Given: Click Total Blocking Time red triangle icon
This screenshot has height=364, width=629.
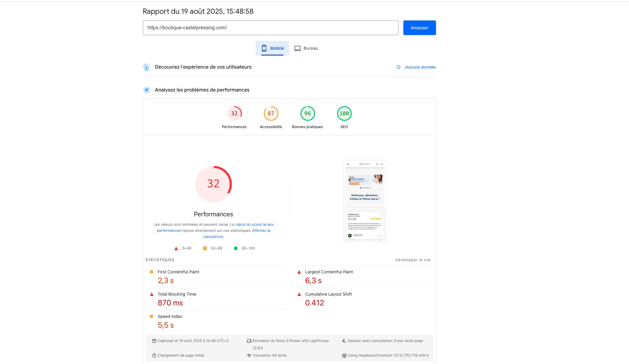Looking at the screenshot, I should tap(151, 294).
